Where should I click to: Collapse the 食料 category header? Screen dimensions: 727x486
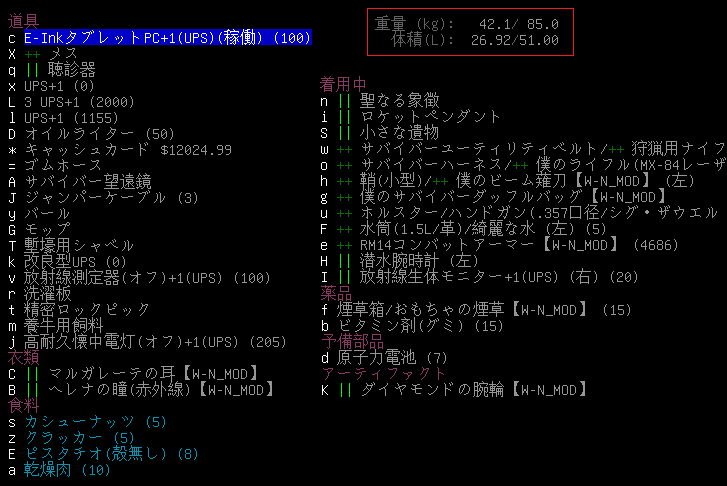pos(24,405)
